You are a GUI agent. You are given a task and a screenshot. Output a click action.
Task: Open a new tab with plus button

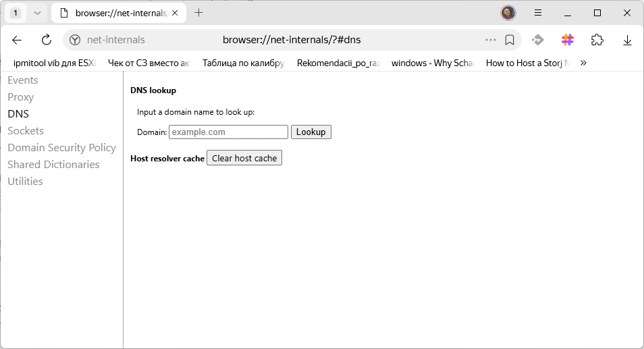click(x=198, y=13)
